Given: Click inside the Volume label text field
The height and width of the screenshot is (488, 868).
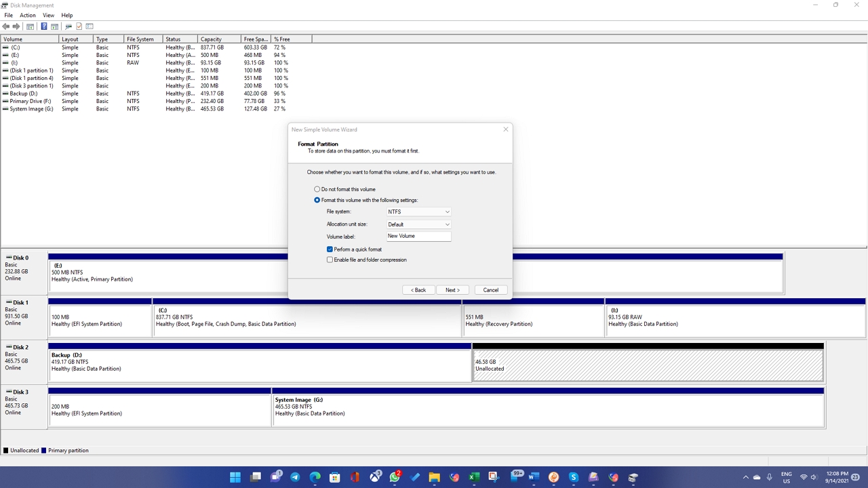Looking at the screenshot, I should click(x=418, y=236).
